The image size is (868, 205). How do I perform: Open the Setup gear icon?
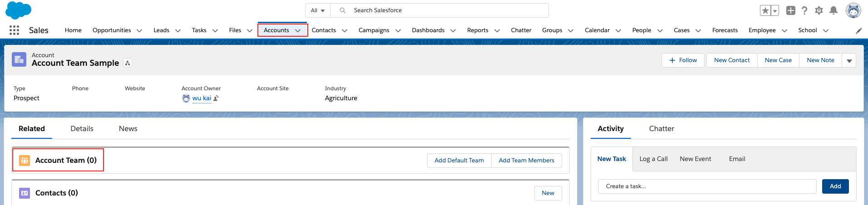819,10
